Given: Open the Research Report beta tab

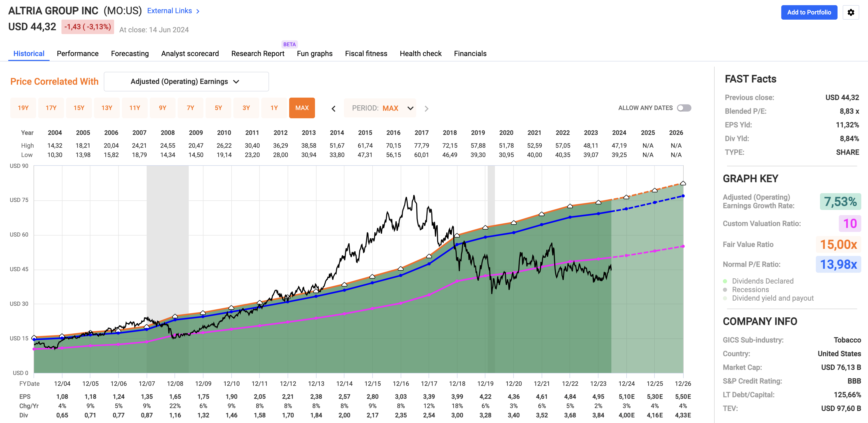Looking at the screenshot, I should coord(258,54).
